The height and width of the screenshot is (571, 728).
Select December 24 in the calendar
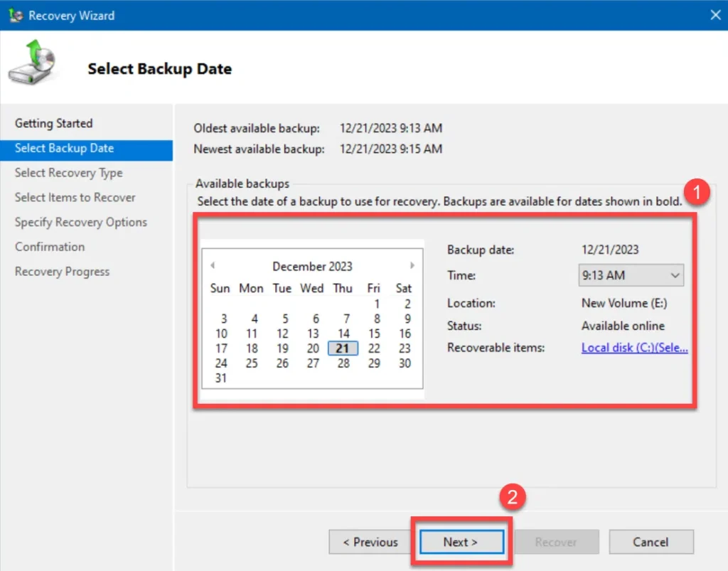(x=222, y=363)
